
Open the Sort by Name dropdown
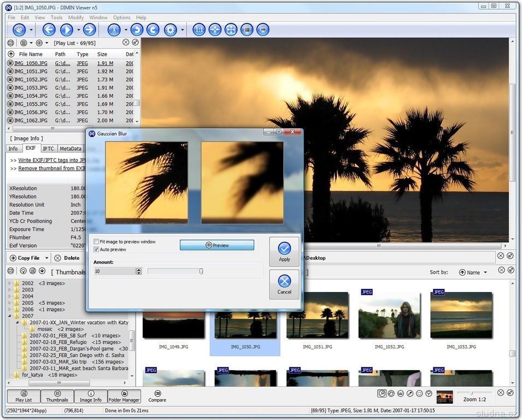(473, 272)
